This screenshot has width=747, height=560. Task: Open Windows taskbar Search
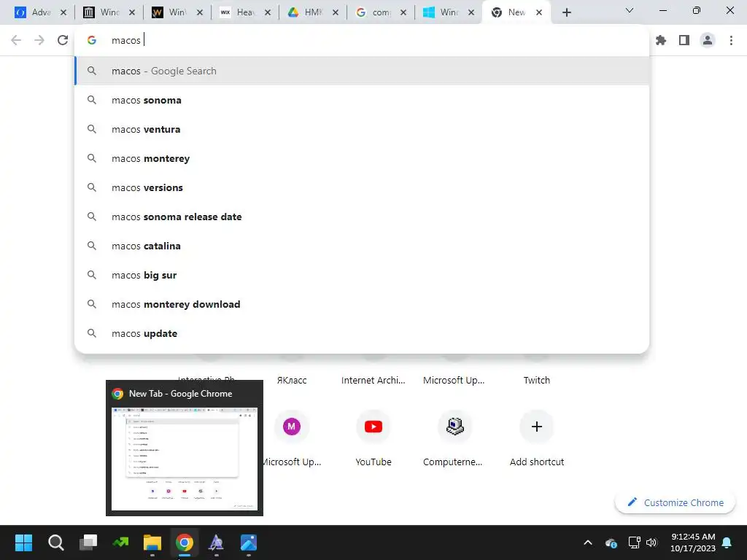55,542
